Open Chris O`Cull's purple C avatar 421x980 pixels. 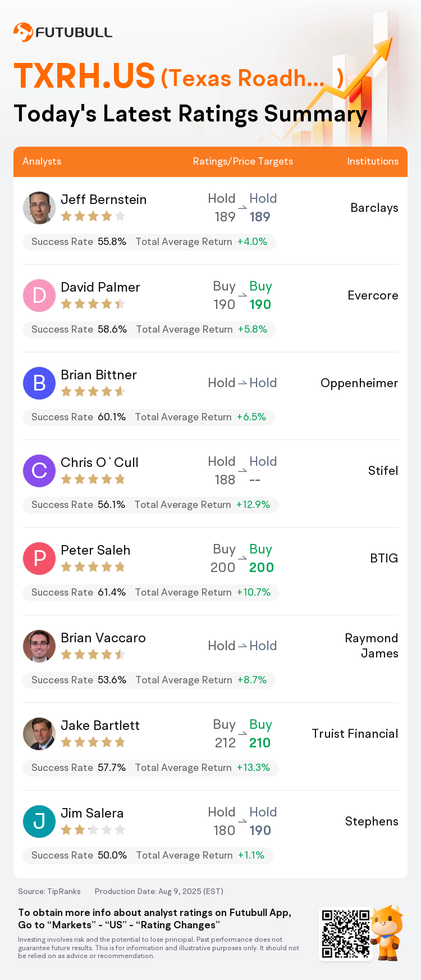click(x=39, y=471)
